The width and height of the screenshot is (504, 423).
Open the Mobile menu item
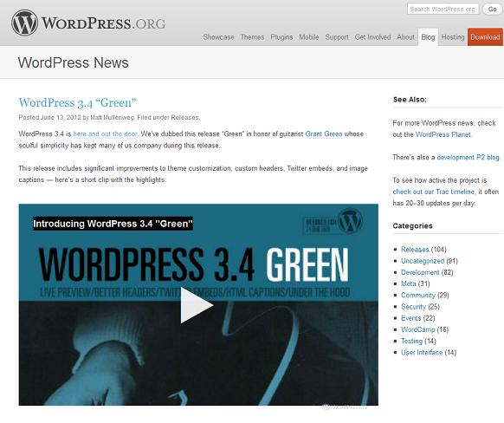(x=309, y=37)
